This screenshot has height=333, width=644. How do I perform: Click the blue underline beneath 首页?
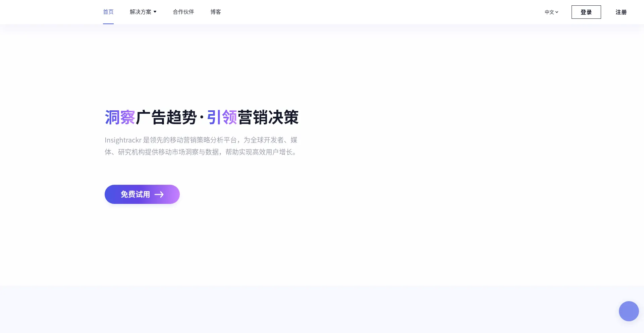click(108, 24)
